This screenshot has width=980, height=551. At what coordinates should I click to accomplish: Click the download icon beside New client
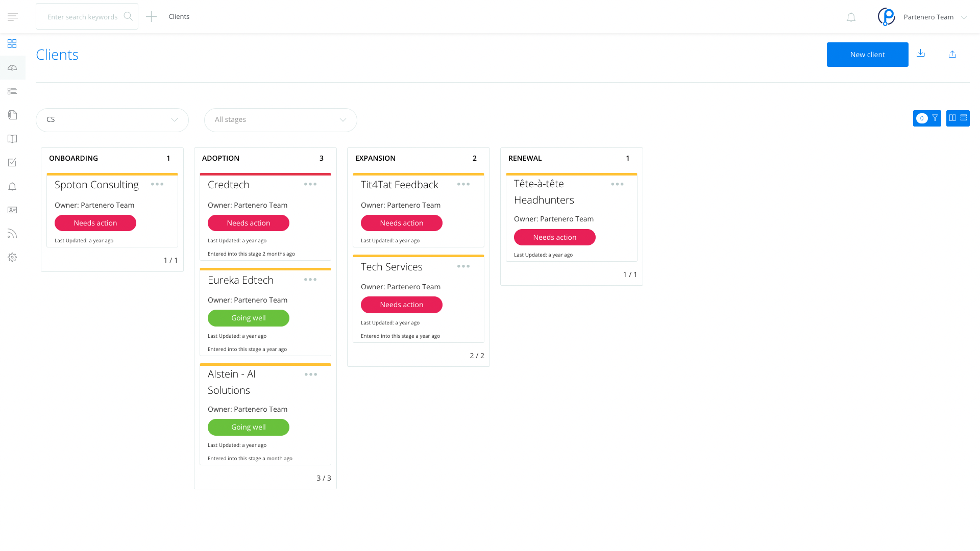[921, 54]
